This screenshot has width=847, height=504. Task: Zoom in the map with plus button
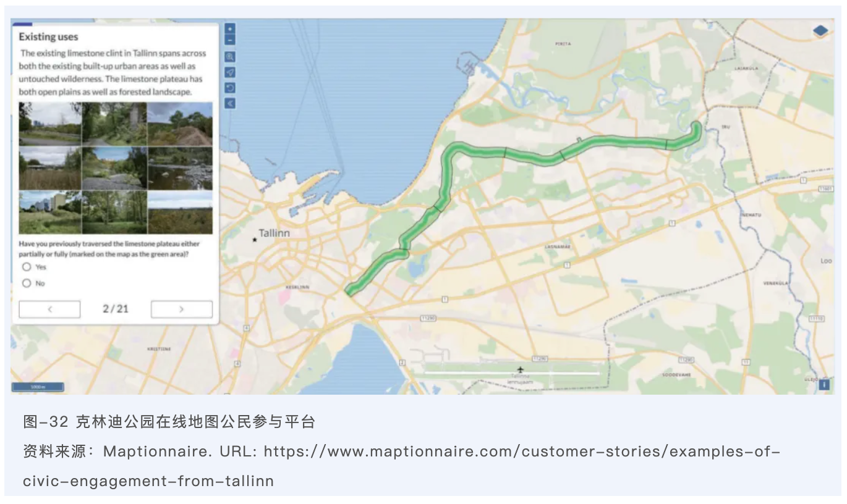click(x=230, y=28)
